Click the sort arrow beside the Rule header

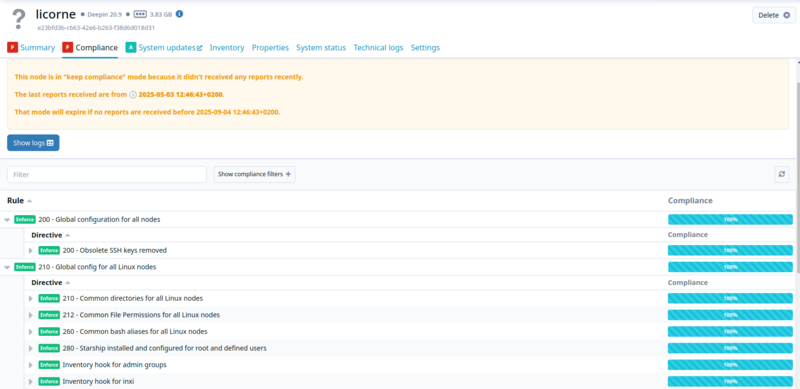click(x=30, y=201)
